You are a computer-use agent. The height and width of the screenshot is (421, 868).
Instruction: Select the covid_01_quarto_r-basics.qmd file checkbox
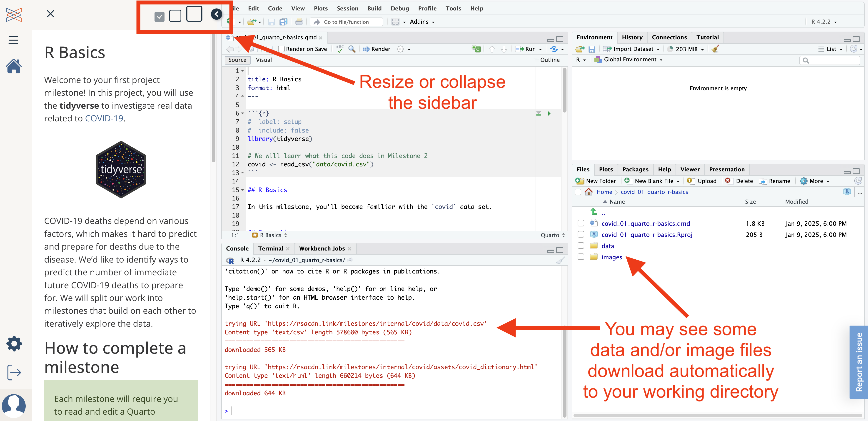[x=581, y=223]
